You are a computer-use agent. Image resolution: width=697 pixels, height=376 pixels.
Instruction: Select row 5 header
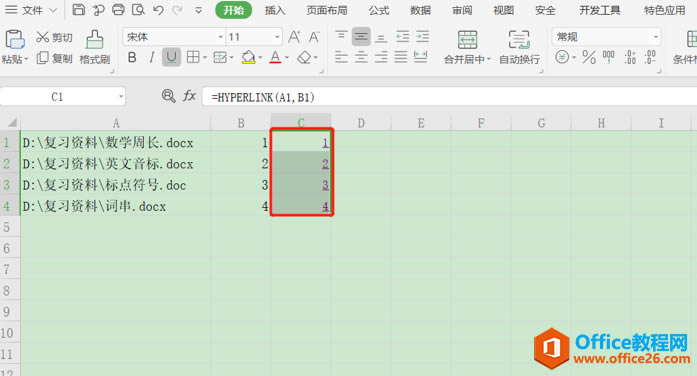tap(6, 227)
